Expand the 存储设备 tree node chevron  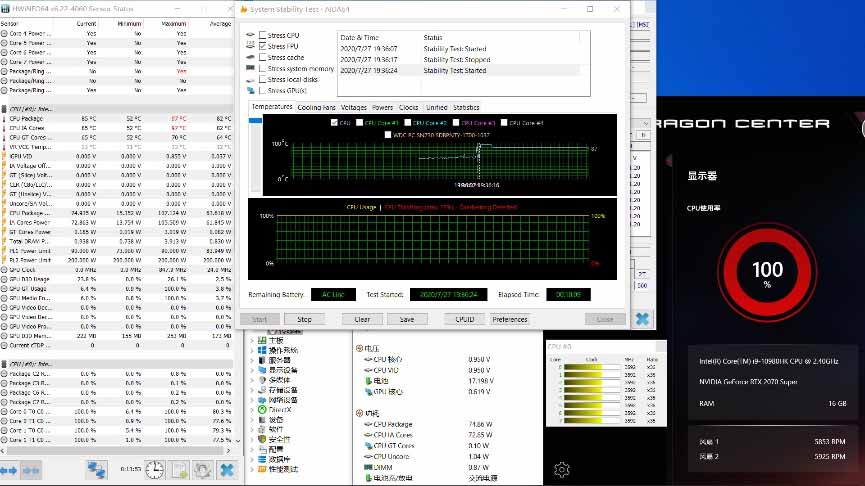point(253,390)
